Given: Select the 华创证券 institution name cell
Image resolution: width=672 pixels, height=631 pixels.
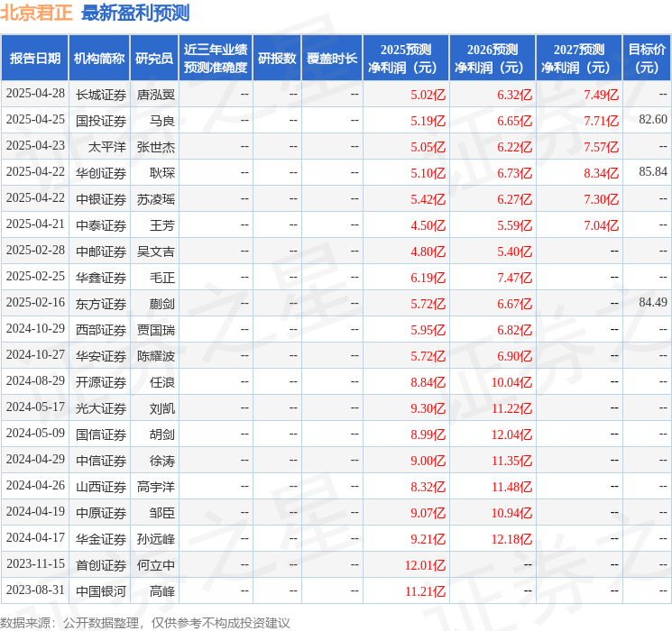Looking at the screenshot, I should tap(100, 172).
